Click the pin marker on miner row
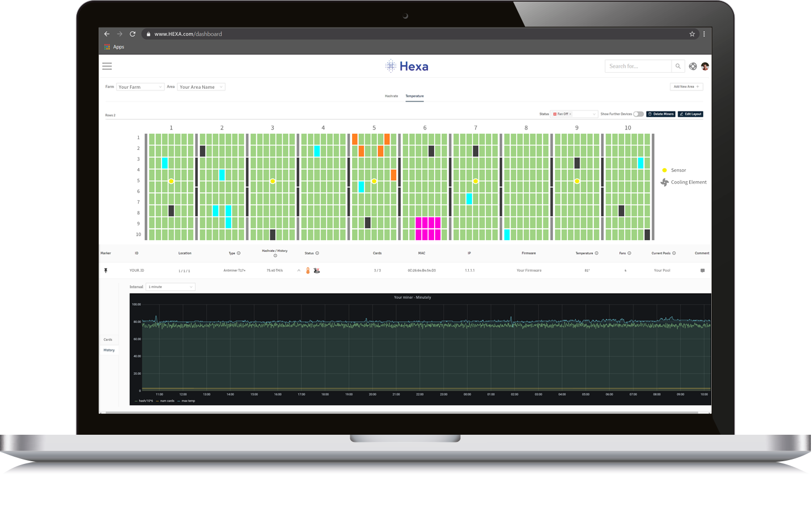 pyautogui.click(x=106, y=271)
